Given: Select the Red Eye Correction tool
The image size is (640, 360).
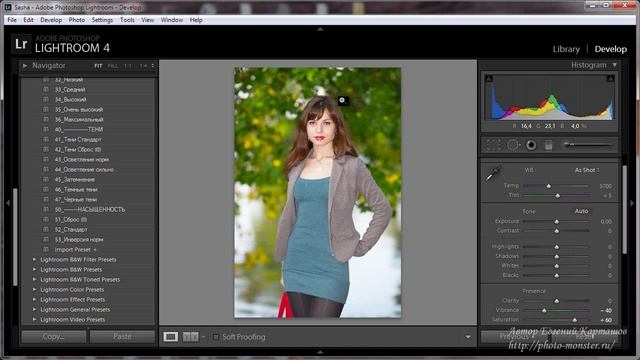Looking at the screenshot, I should pyautogui.click(x=531, y=145).
